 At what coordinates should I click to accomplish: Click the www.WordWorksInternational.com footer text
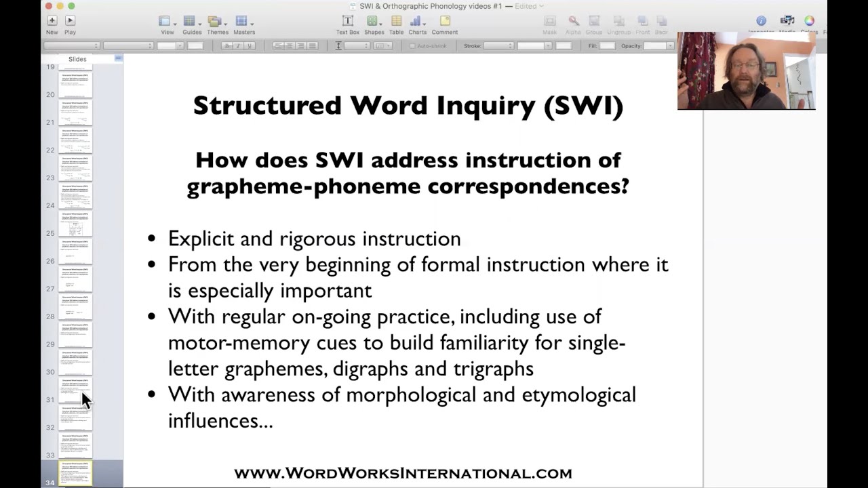[x=403, y=473]
